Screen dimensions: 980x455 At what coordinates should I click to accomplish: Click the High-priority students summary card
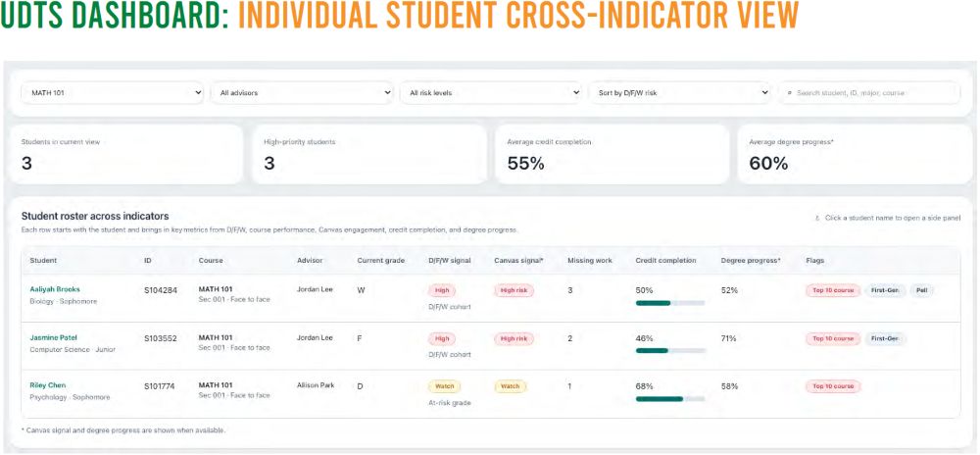[369, 154]
